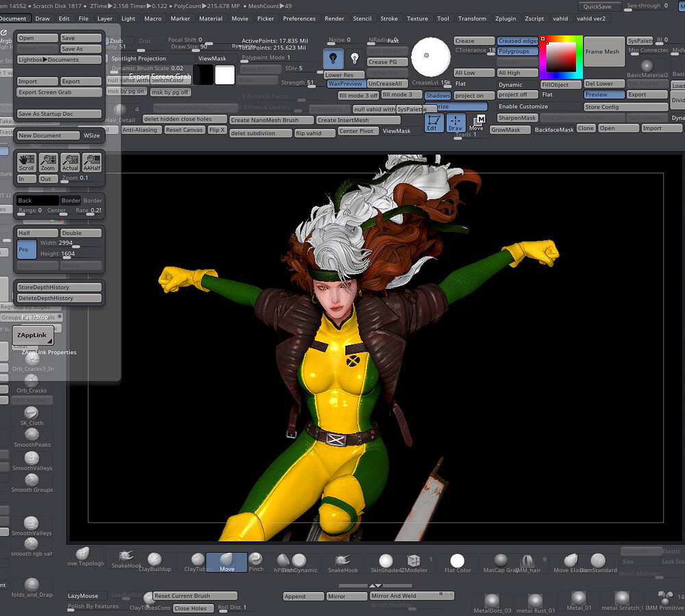Click the Back background color field
685x616 pixels.
tap(38, 201)
